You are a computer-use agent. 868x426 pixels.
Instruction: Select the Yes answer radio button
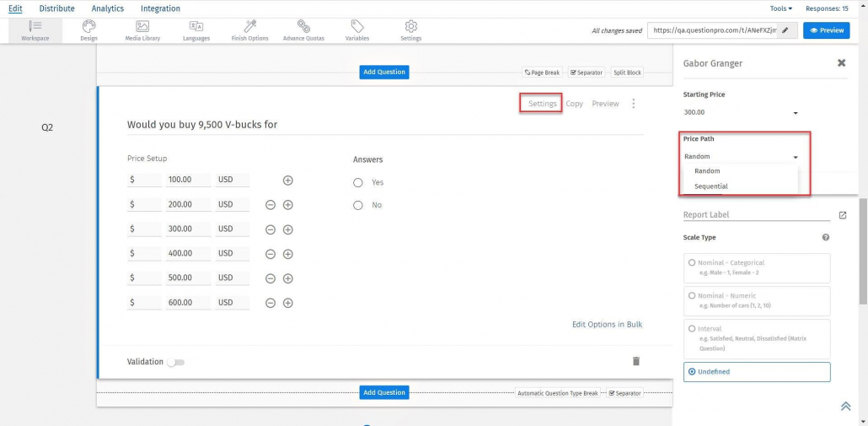358,182
